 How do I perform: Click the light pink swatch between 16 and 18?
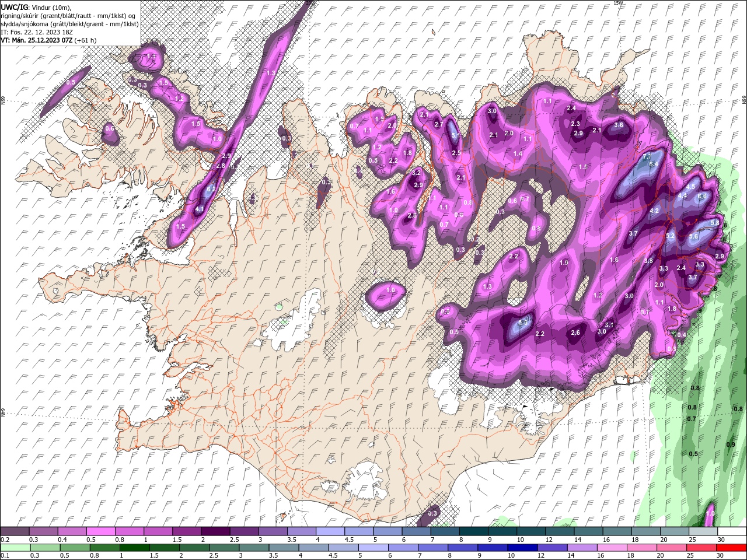(x=612, y=548)
